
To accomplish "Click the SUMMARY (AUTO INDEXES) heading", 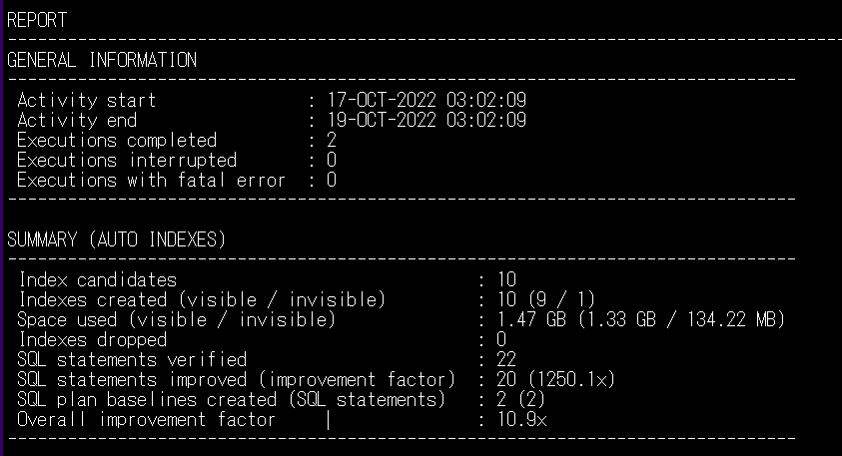I will (x=117, y=241).
